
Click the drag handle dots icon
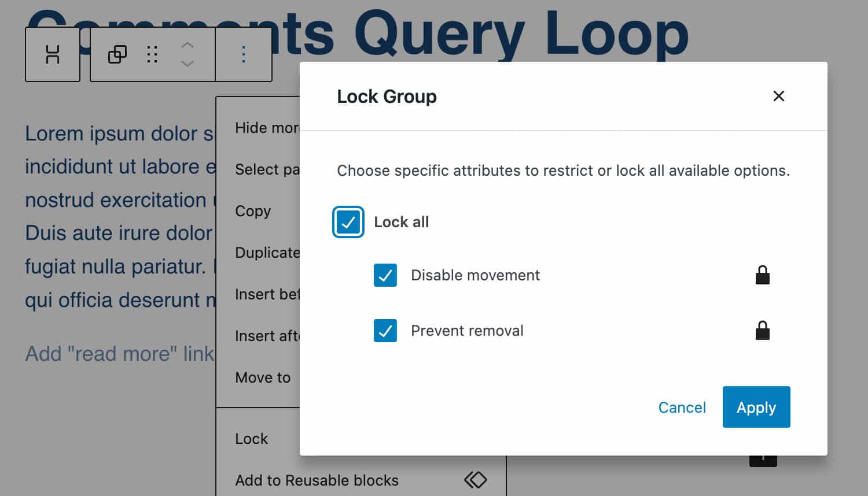tap(152, 54)
